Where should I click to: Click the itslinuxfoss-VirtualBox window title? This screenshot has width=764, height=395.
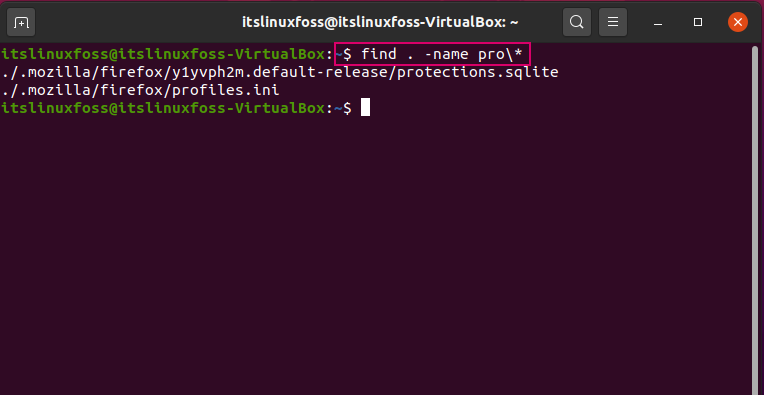pos(380,22)
